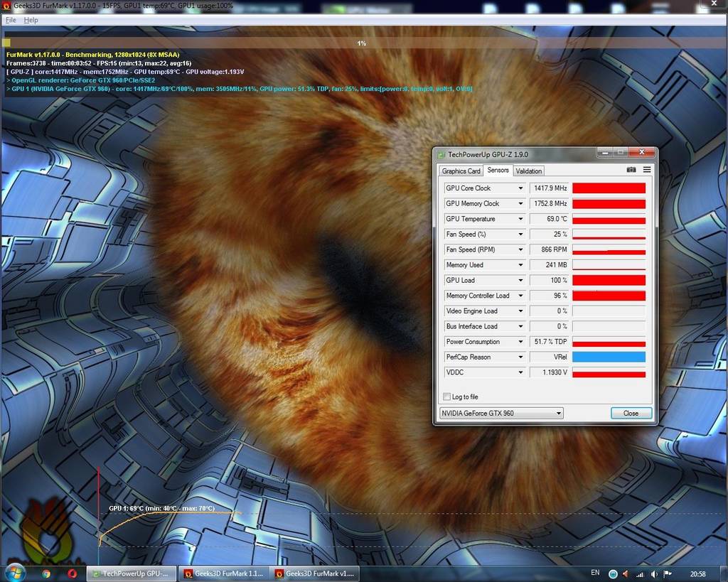
Task: Click the GPU Load red graph
Action: pos(609,280)
